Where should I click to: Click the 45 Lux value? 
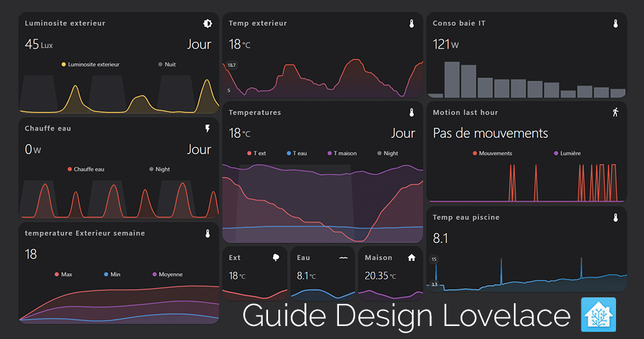[38, 44]
